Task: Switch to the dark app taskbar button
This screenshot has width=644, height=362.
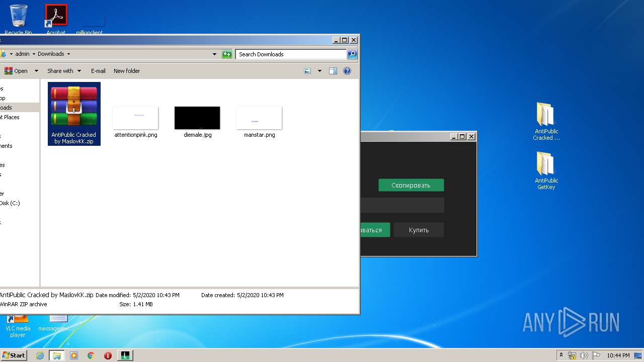Action: click(125, 355)
